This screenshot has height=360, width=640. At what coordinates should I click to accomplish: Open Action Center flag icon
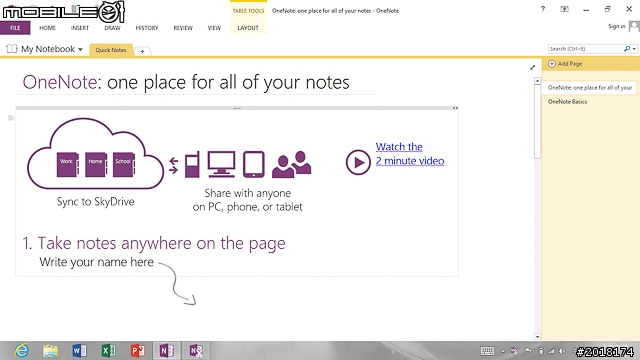click(x=528, y=351)
